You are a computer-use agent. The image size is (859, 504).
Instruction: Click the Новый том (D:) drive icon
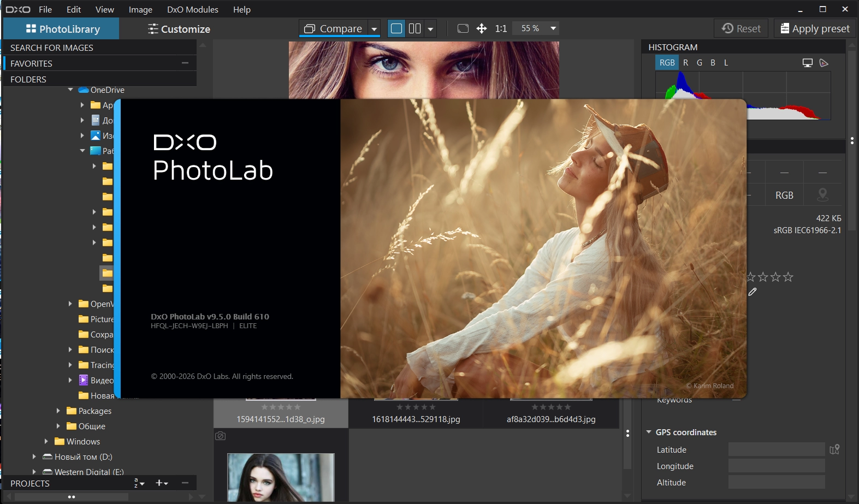pos(48,456)
